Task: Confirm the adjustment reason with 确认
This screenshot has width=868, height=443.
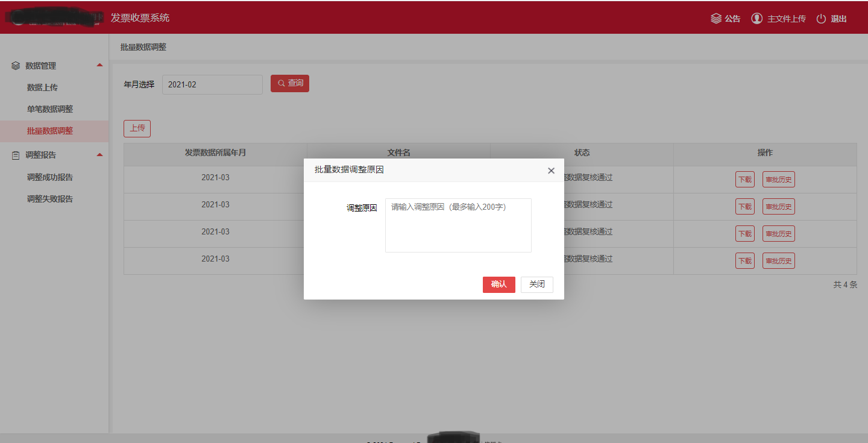Action: [499, 284]
